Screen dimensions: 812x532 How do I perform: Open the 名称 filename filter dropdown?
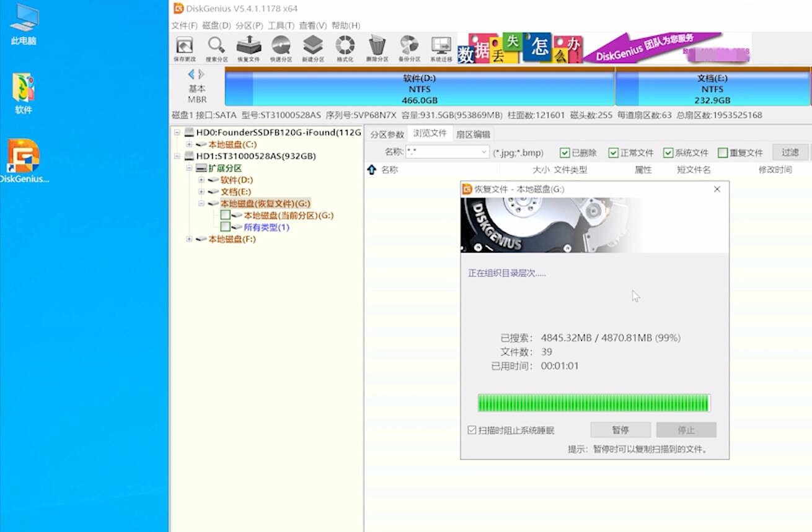(484, 152)
